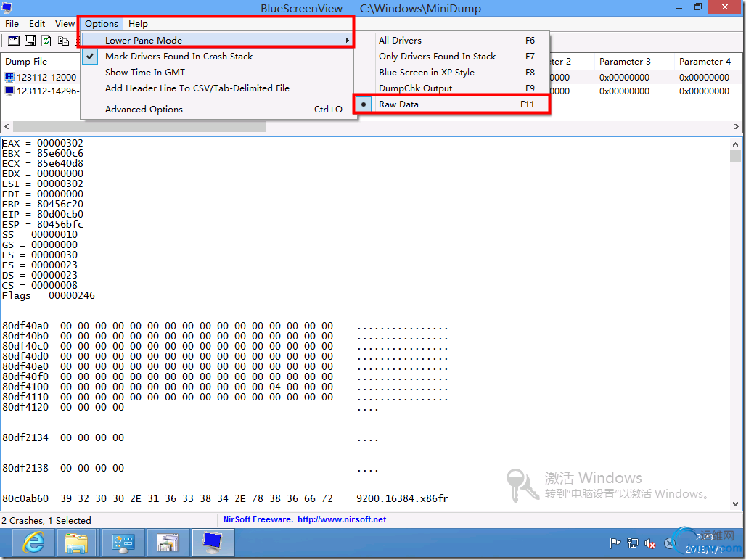Open Internet Explorer from the taskbar
746x560 pixels.
(x=33, y=543)
